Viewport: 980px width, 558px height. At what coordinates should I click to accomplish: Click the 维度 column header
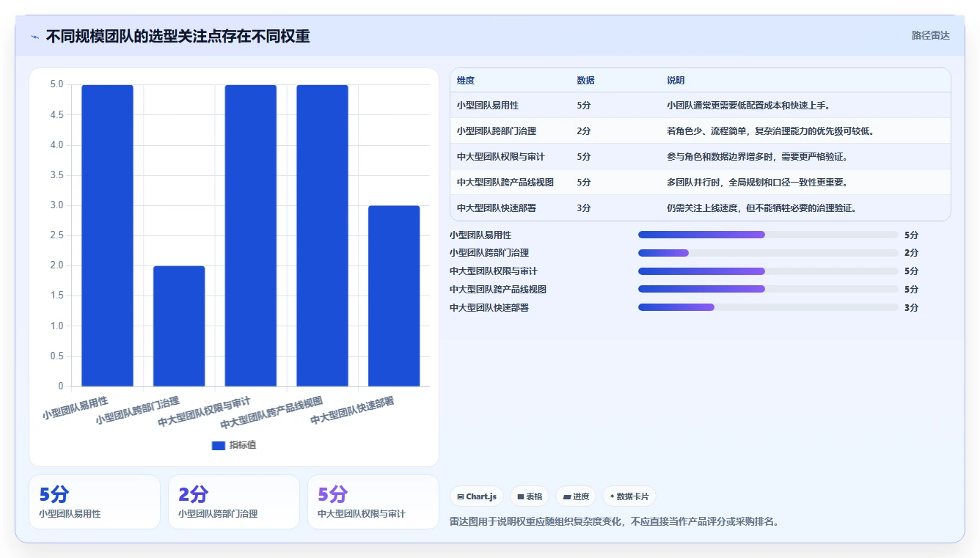pyautogui.click(x=466, y=81)
